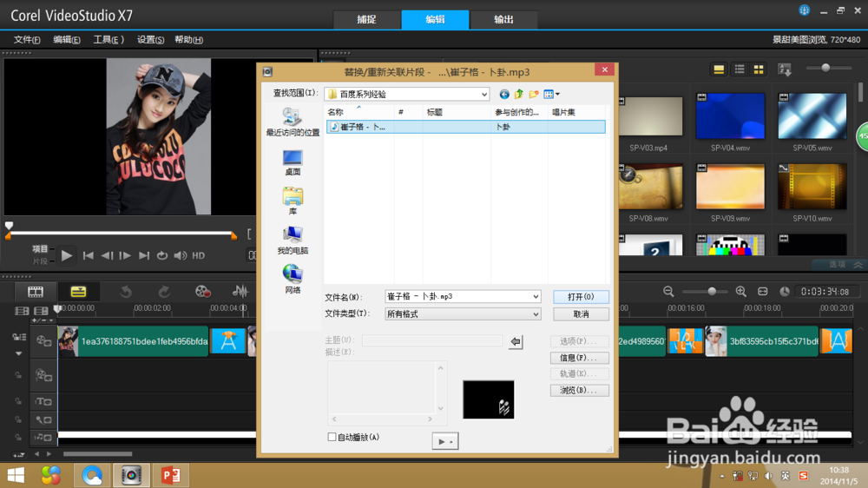Viewport: 868px width, 488px height.
Task: Open the view menu icon in dialog toolbar
Action: tap(551, 94)
